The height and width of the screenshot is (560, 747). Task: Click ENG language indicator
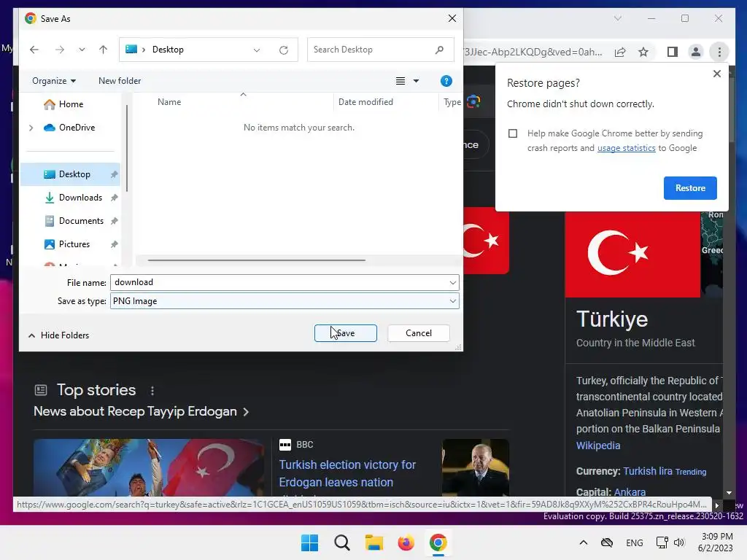(x=634, y=542)
